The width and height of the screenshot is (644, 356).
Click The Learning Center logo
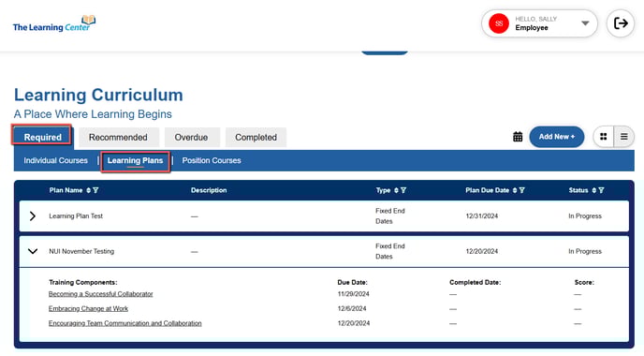click(x=54, y=23)
